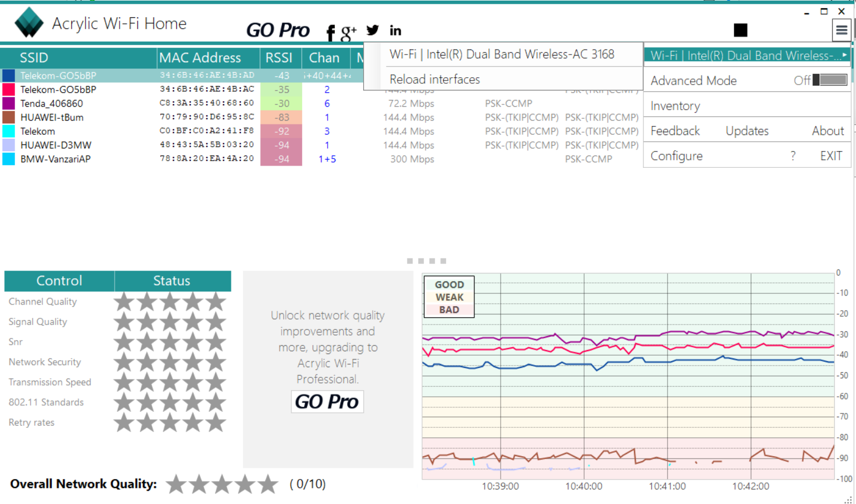Sort by RSSI column header

[x=280, y=58]
